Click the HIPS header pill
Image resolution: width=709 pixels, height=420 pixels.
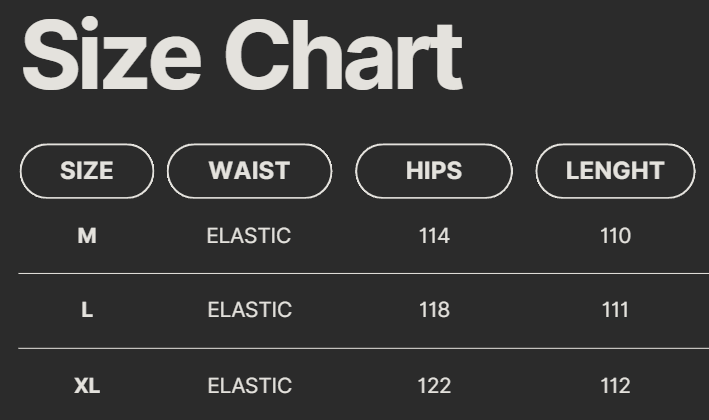tap(434, 171)
